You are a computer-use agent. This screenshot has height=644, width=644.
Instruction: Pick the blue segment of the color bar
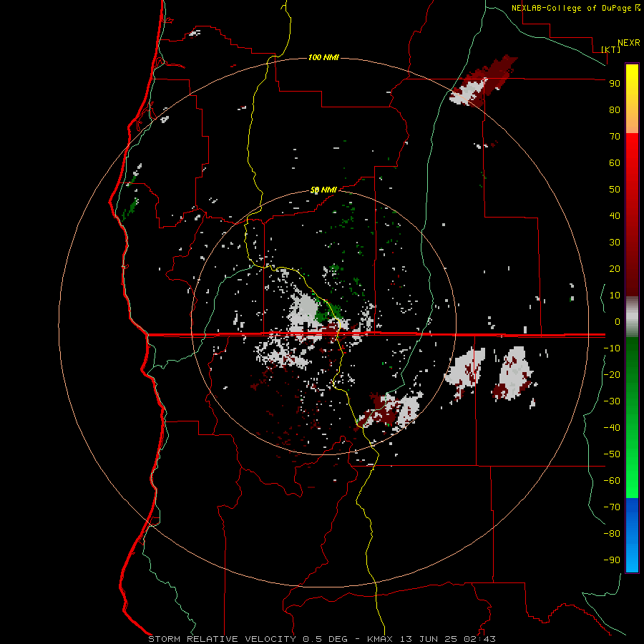pyautogui.click(x=632, y=535)
